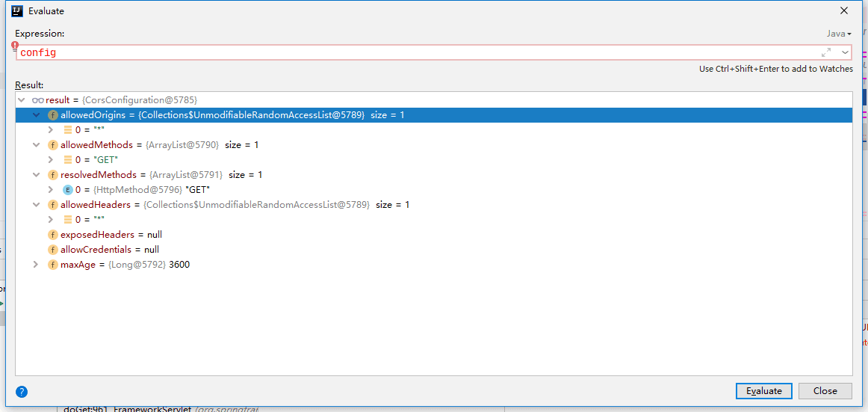The height and width of the screenshot is (412, 868).
Task: Collapse the allowedOrigins node
Action: (x=37, y=115)
